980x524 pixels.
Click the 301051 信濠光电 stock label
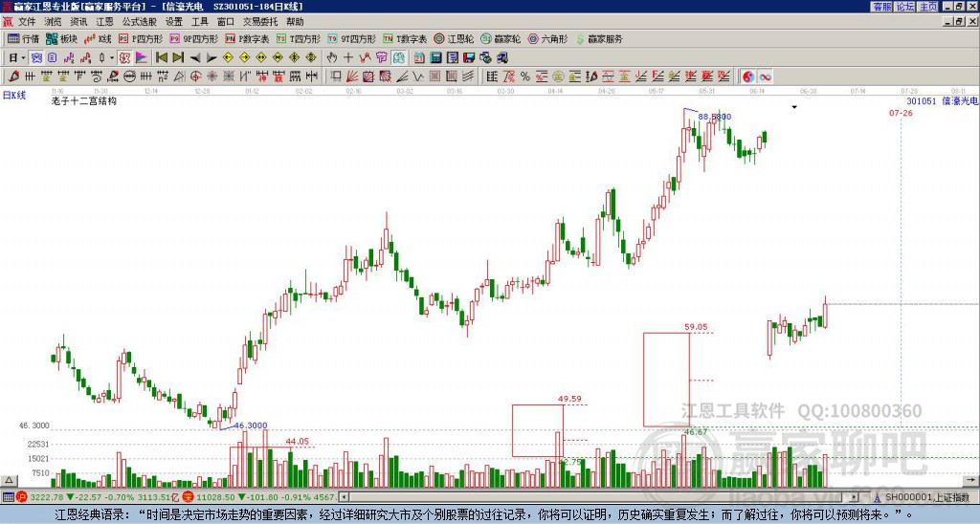[x=942, y=100]
